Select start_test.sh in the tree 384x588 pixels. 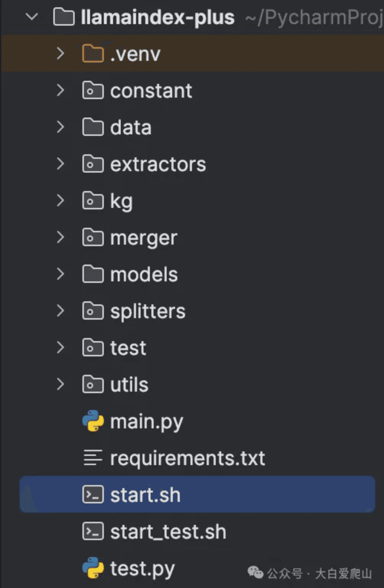(167, 531)
